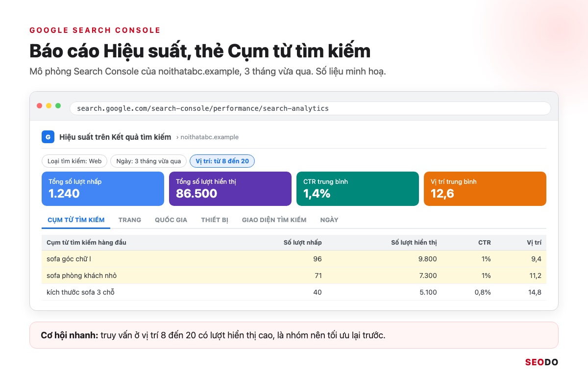588x378 pixels.
Task: Click the query 'kích thước sofa 3 chỗ'
Action: [x=81, y=292]
